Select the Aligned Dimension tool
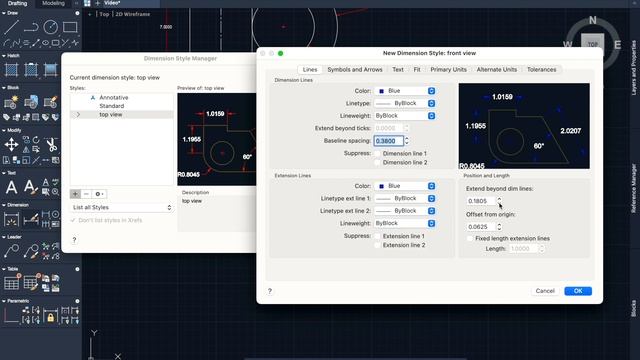 tap(31, 220)
